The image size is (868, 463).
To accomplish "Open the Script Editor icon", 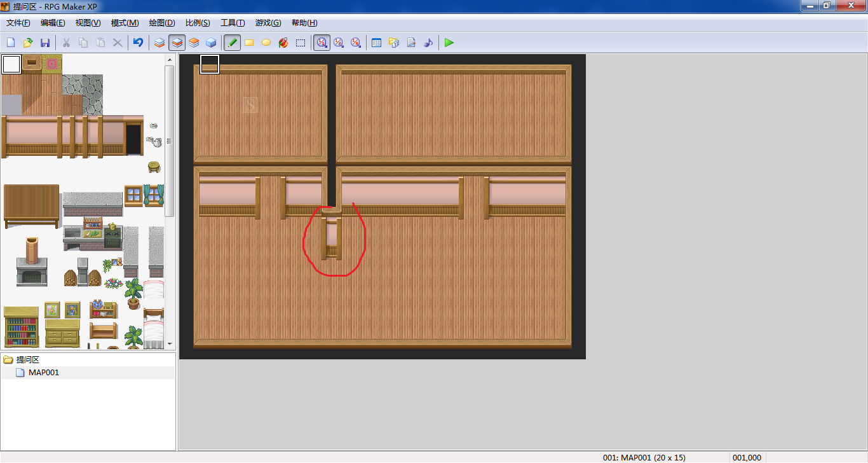I will pos(411,43).
